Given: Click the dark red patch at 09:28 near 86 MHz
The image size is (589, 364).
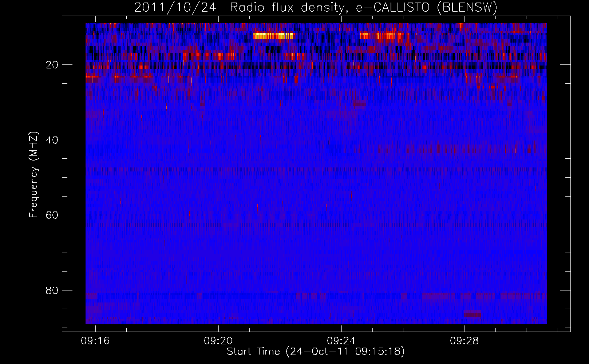Looking at the screenshot, I should click(x=473, y=314).
